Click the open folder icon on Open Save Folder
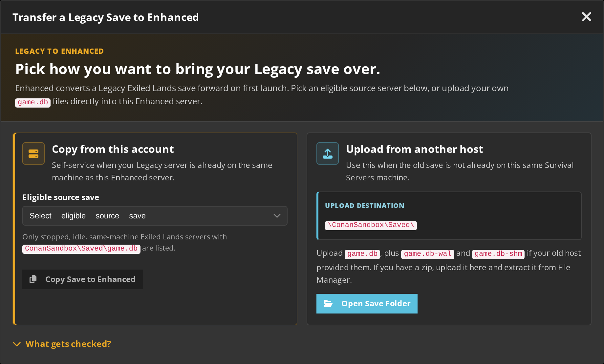 328,304
